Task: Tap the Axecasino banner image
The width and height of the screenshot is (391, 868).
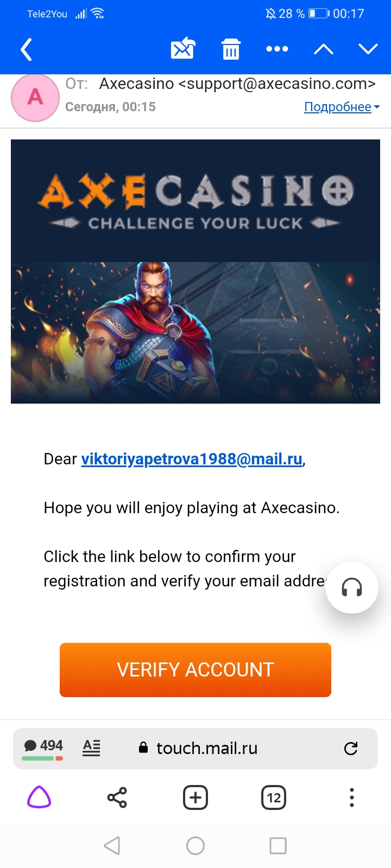Action: (195, 271)
